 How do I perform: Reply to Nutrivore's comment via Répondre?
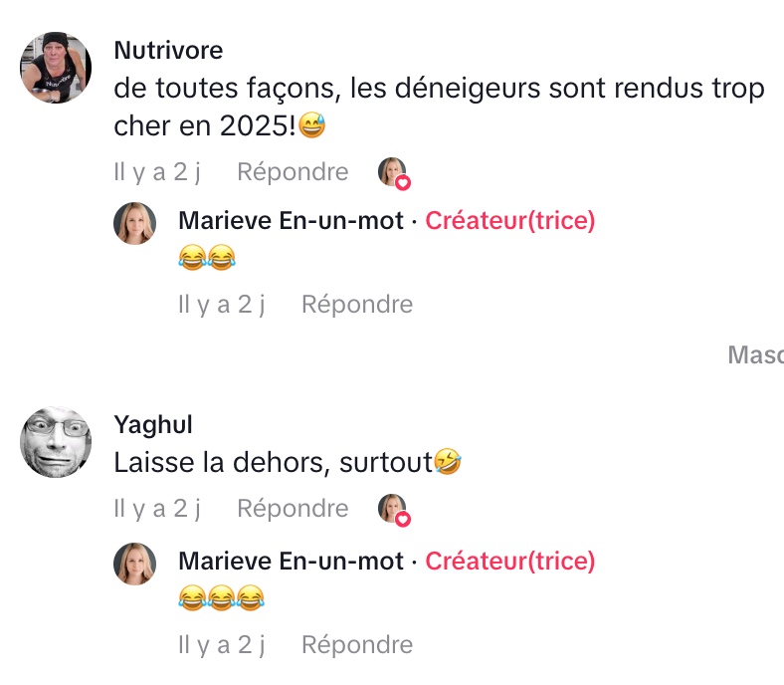point(293,172)
